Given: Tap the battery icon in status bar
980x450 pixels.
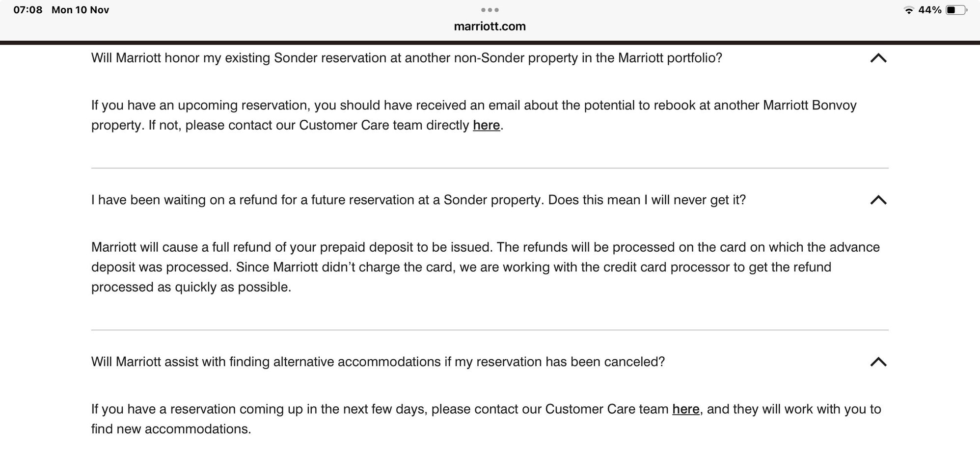Looking at the screenshot, I should (x=955, y=10).
